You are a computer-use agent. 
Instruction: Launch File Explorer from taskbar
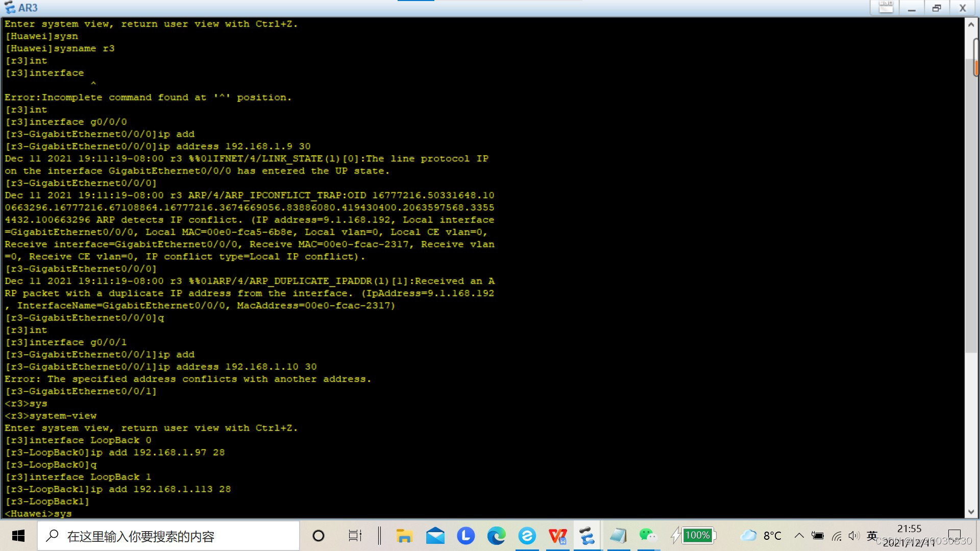click(404, 536)
